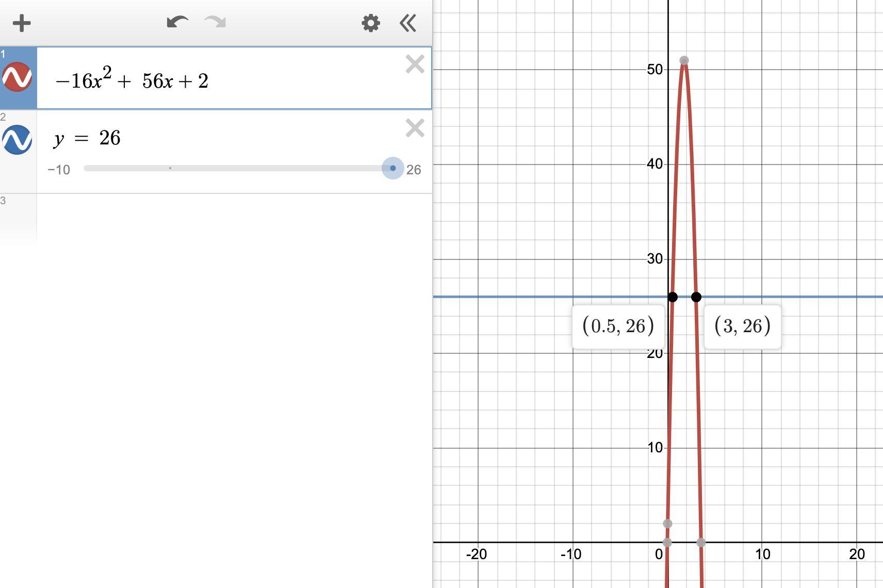Undo the last change

point(177,22)
